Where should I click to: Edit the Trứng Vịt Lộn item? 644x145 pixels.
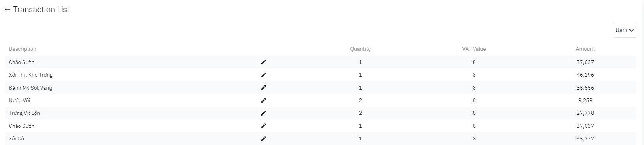click(263, 113)
